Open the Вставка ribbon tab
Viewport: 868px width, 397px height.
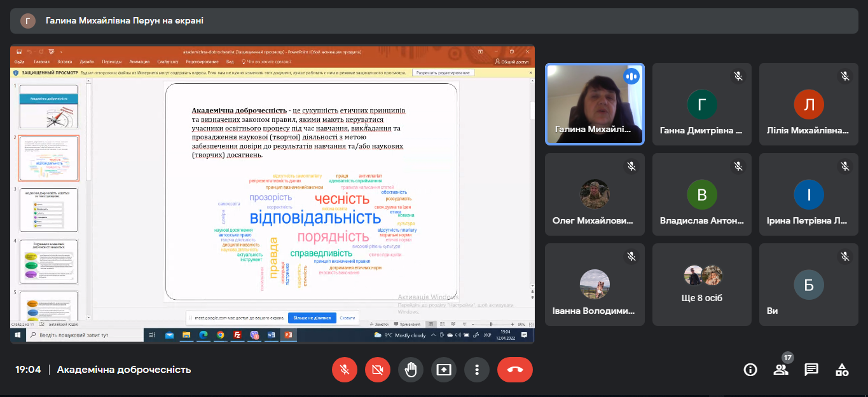coord(65,62)
